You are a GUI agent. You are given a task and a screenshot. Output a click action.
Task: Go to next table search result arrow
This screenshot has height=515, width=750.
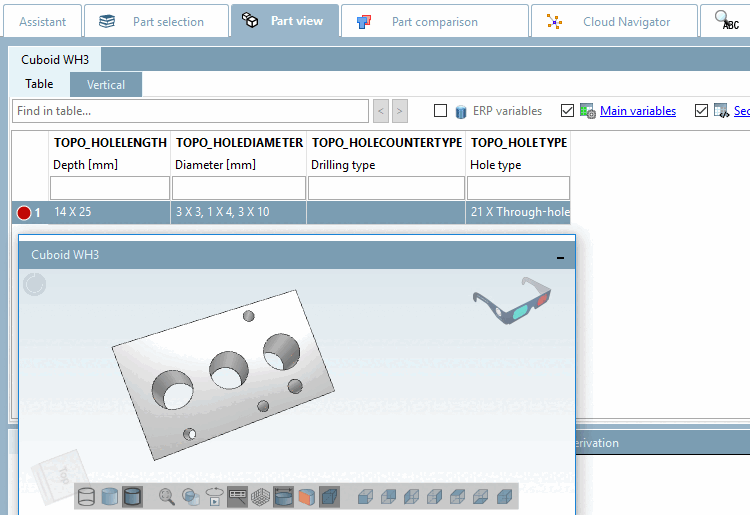[x=400, y=111]
